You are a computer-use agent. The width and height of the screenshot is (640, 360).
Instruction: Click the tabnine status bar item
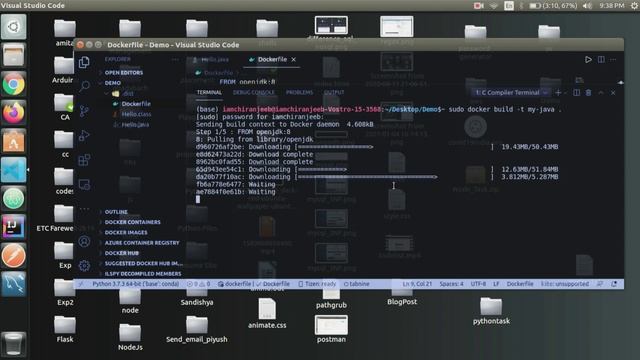[356, 284]
